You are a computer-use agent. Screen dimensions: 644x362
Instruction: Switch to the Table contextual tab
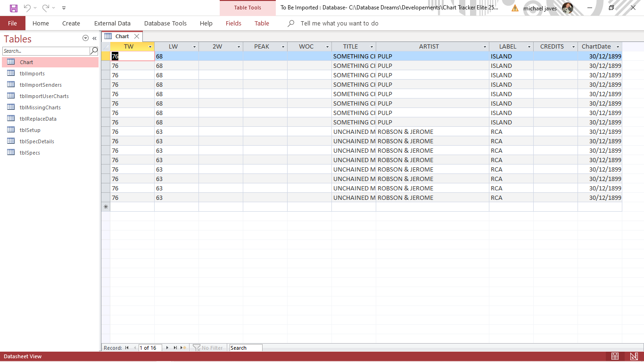[262, 23]
